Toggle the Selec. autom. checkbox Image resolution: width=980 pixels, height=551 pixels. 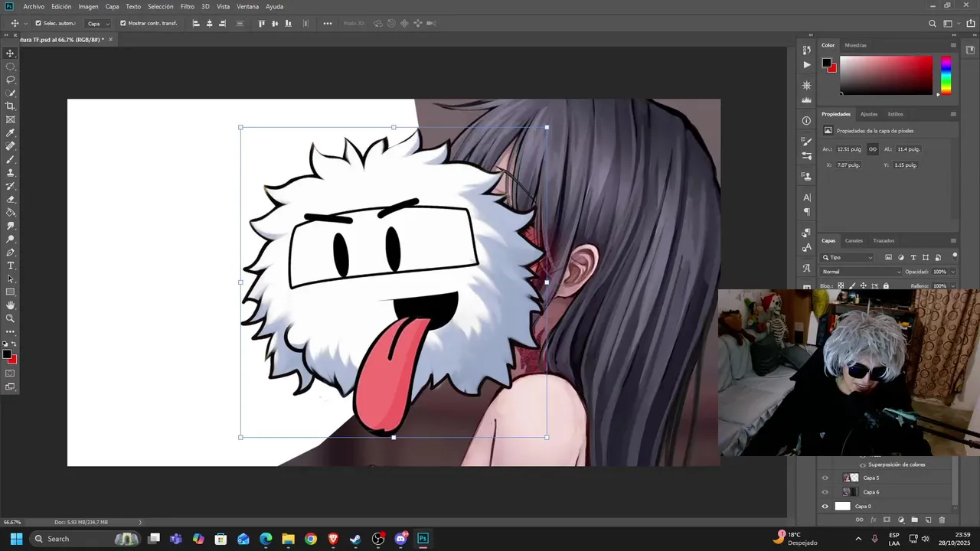point(38,24)
